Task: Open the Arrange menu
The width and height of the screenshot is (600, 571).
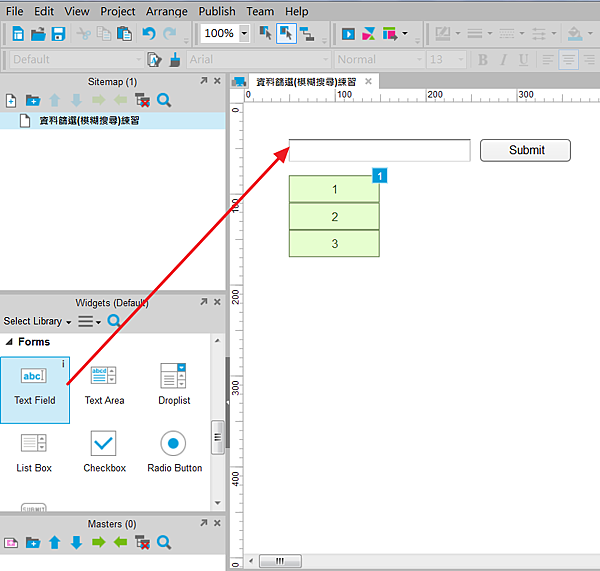Action: 166,11
